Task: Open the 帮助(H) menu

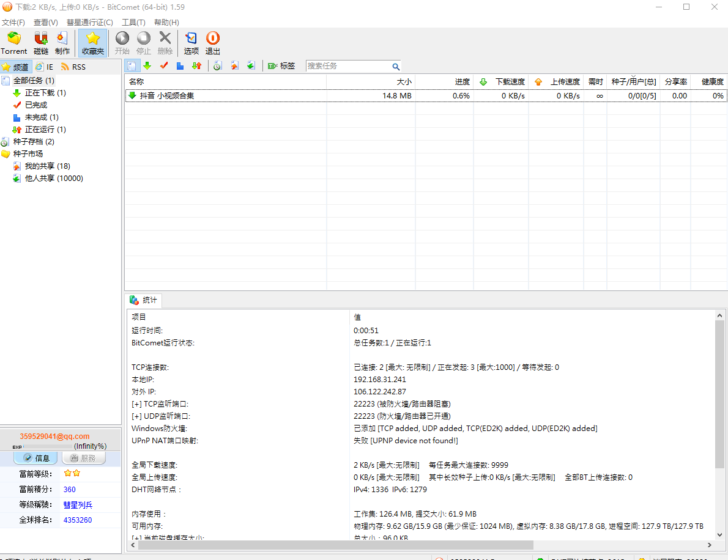Action: (x=166, y=22)
